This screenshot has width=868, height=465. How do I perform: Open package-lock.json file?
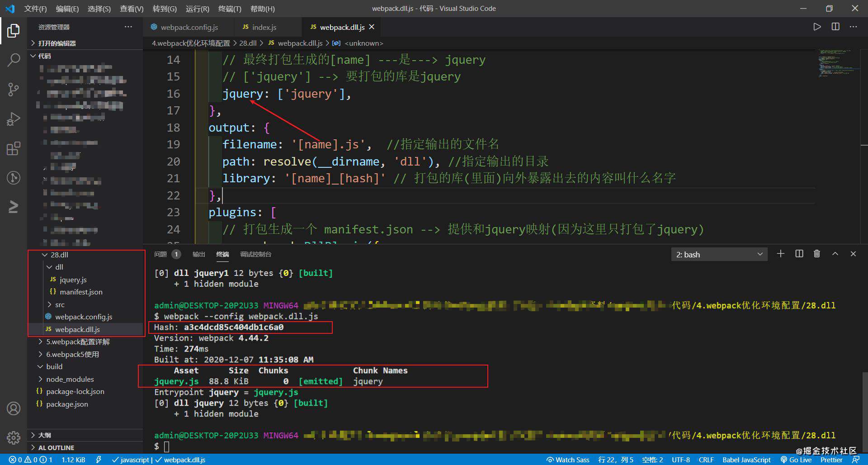coord(85,391)
